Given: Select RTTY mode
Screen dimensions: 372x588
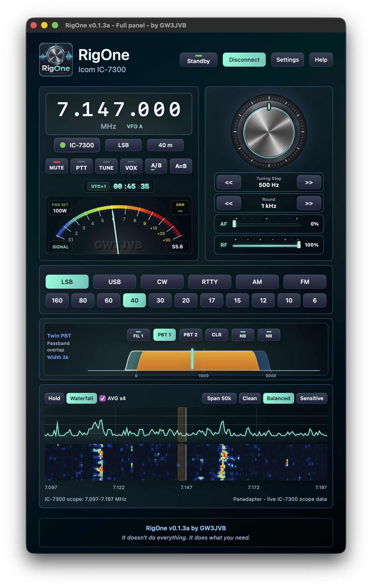Looking at the screenshot, I should click(210, 282).
